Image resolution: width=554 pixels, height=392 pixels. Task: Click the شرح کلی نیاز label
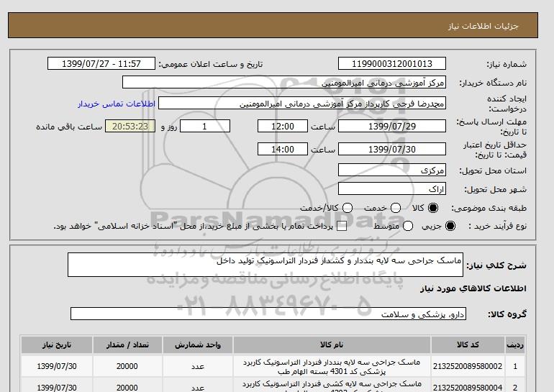pos(496,265)
